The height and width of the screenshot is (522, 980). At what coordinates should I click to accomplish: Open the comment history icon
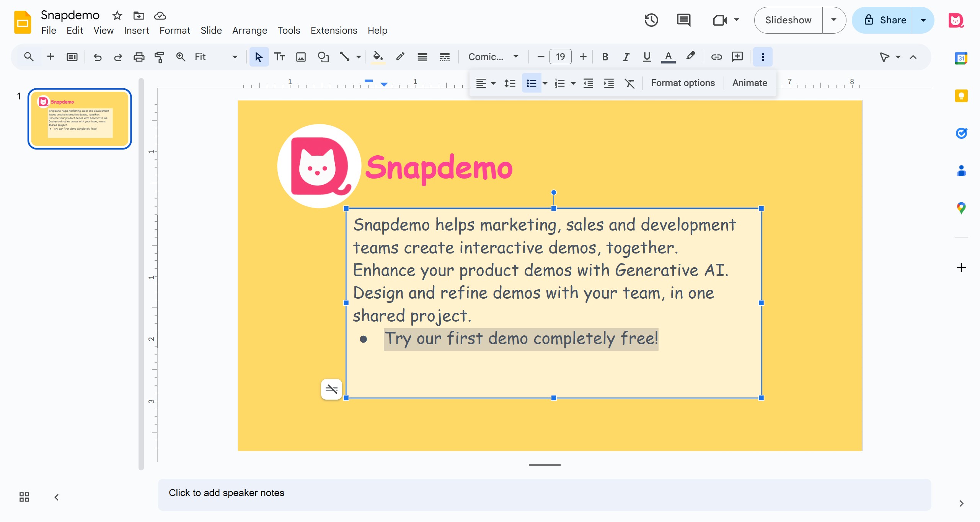[683, 20]
